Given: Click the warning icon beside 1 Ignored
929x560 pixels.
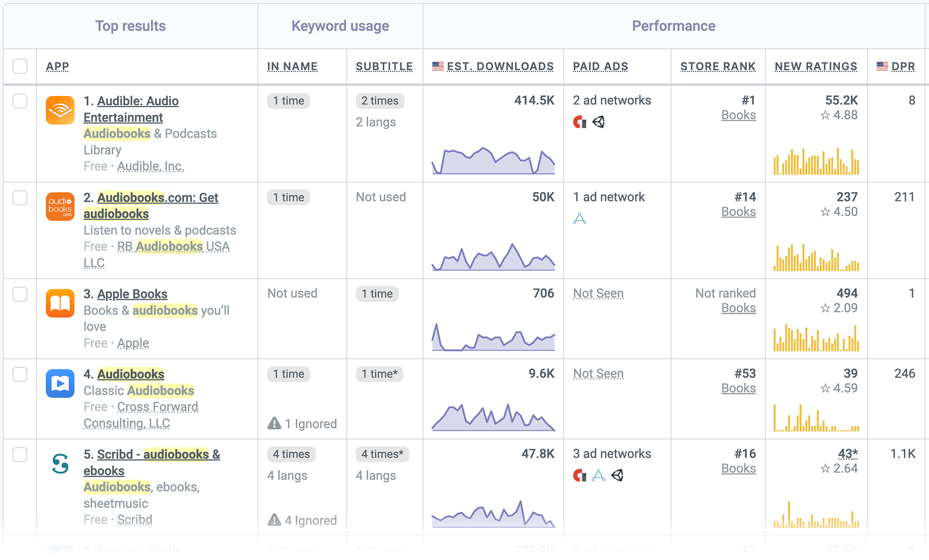Looking at the screenshot, I should tap(274, 423).
